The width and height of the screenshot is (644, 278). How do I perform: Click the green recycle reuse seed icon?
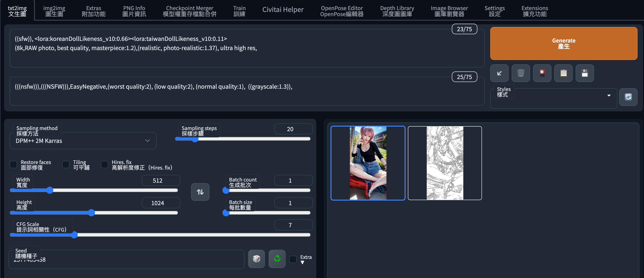coord(277,259)
